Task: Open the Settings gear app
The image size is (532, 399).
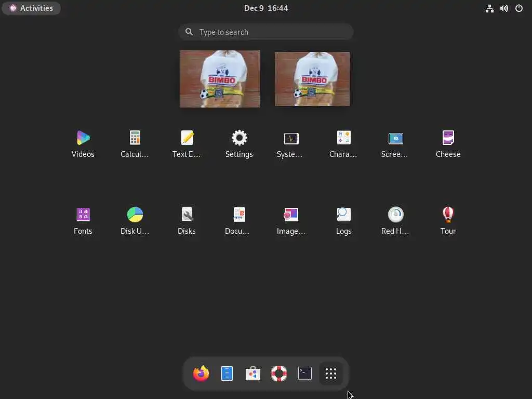Action: coord(239,144)
